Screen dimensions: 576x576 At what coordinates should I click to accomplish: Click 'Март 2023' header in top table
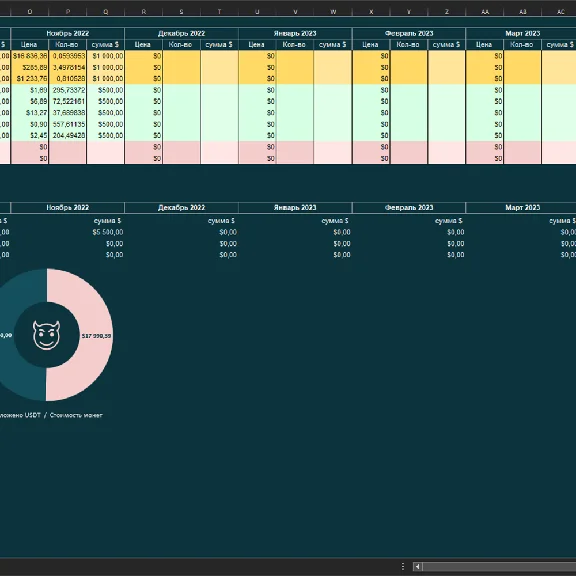click(x=522, y=33)
